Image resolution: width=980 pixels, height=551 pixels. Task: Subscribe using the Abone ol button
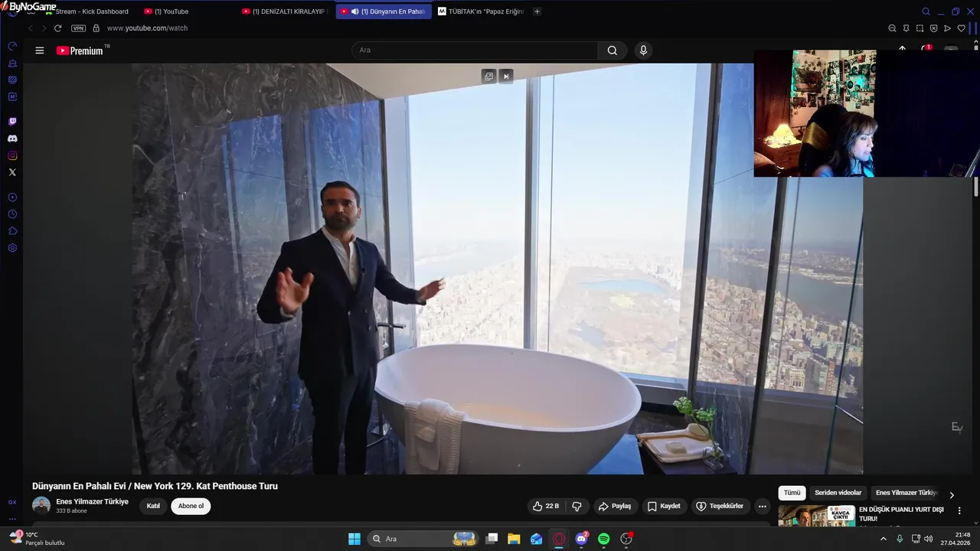coord(191,506)
